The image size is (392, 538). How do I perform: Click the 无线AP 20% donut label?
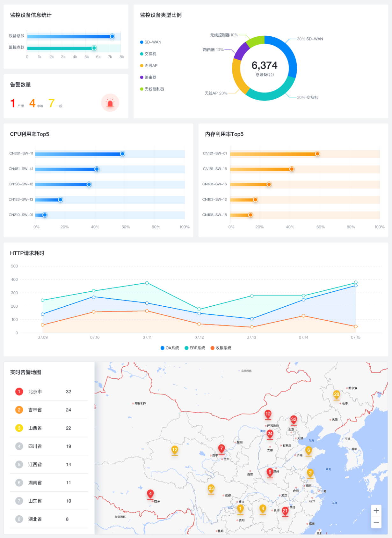click(x=216, y=93)
